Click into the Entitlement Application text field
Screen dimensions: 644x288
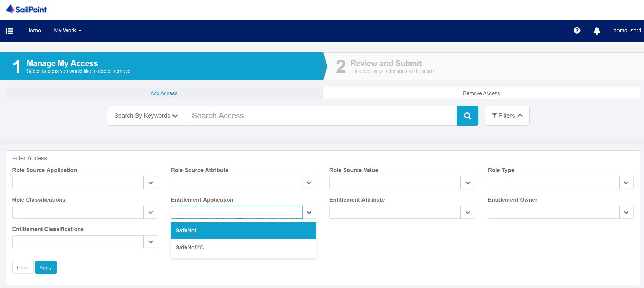point(237,212)
